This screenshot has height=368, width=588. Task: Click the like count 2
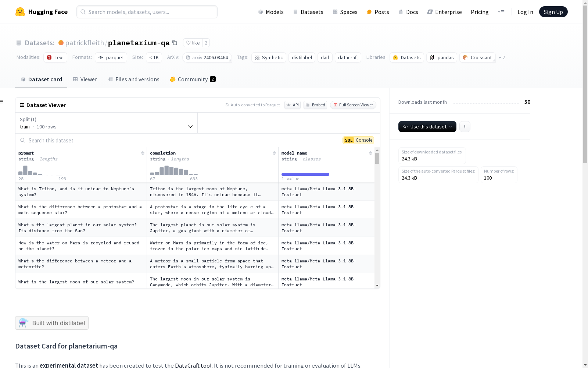[x=206, y=43]
